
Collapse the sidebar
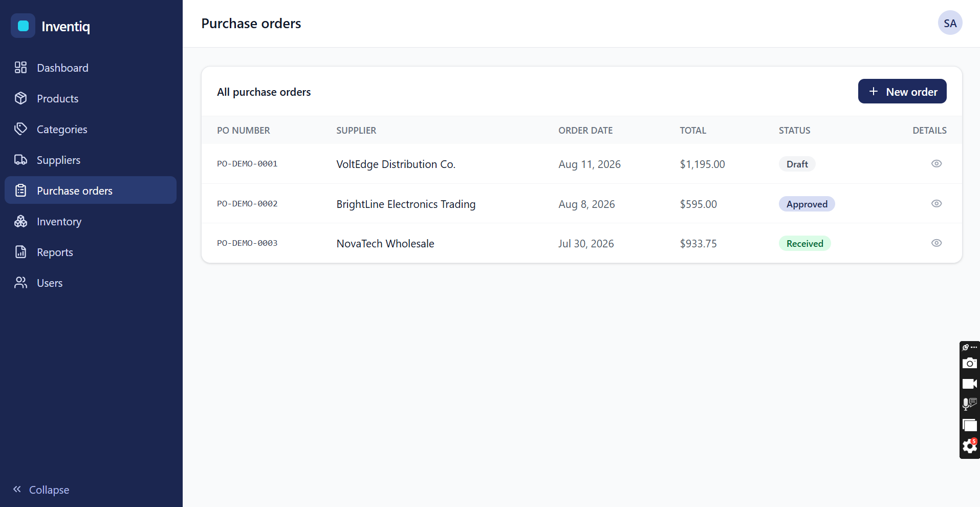click(41, 490)
